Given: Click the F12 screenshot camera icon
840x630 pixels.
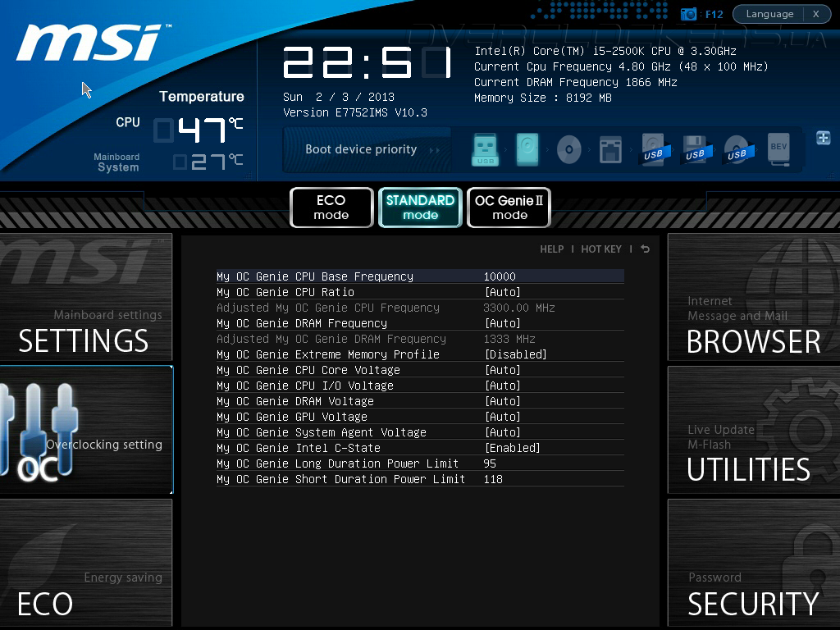Looking at the screenshot, I should (688, 14).
